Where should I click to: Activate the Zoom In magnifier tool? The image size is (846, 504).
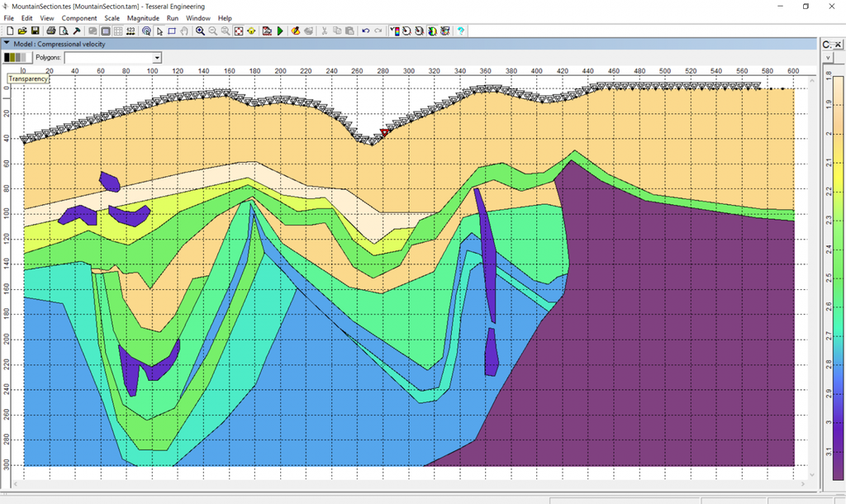click(x=200, y=31)
